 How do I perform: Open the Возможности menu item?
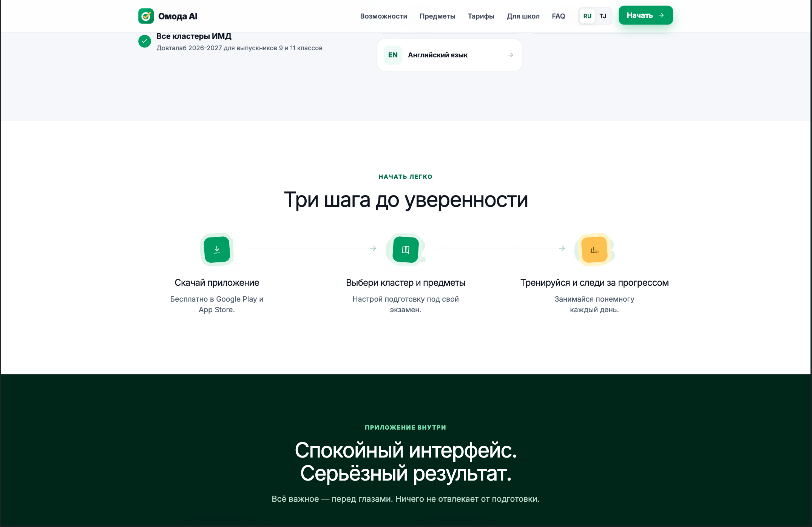click(x=384, y=16)
